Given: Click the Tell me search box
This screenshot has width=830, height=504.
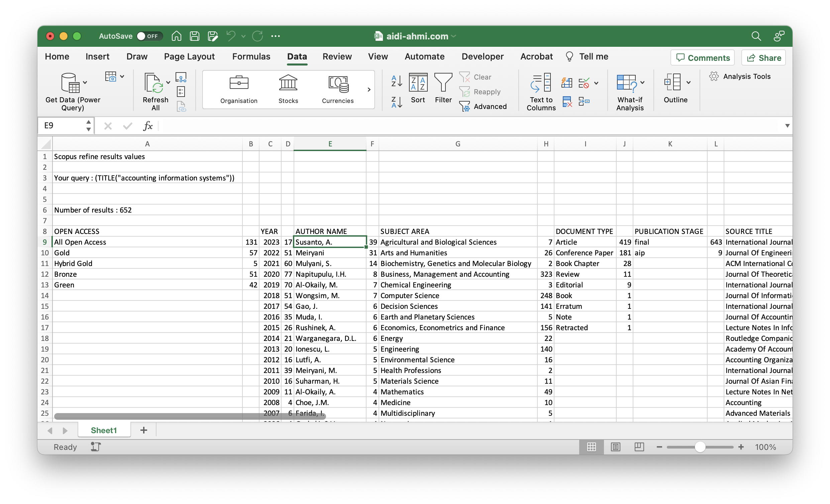Looking at the screenshot, I should pos(588,56).
